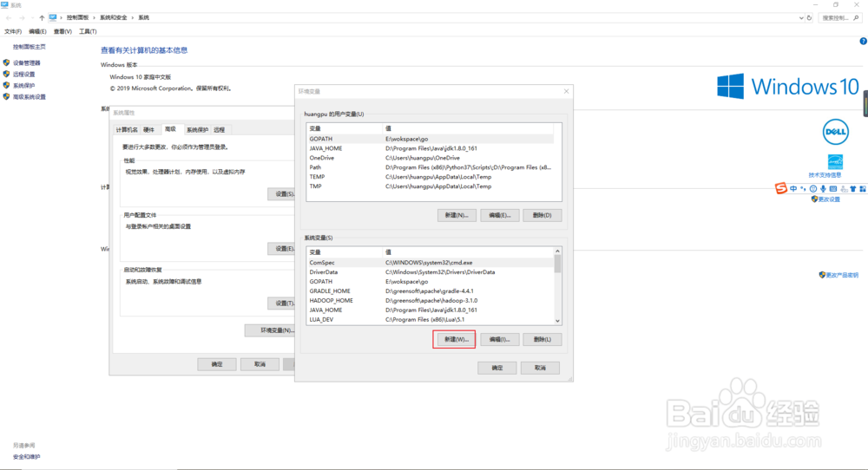Click 新建(W) for system variables

[457, 340]
